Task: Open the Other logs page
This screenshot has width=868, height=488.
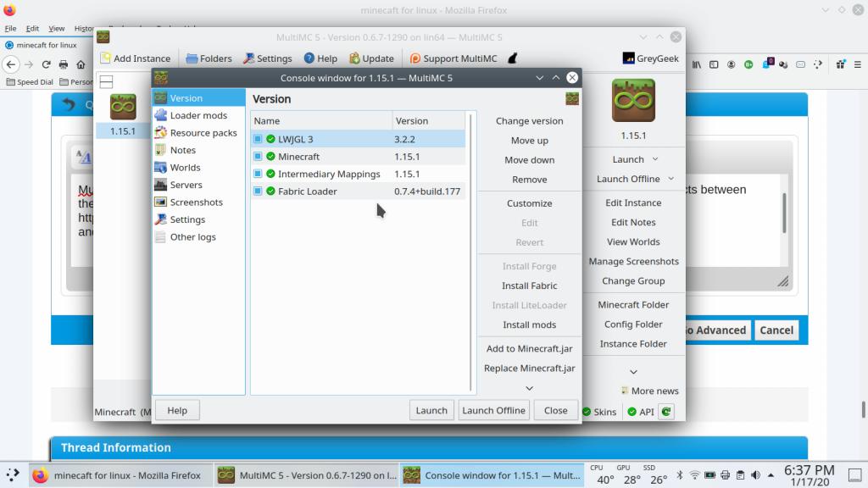Action: pyautogui.click(x=198, y=237)
